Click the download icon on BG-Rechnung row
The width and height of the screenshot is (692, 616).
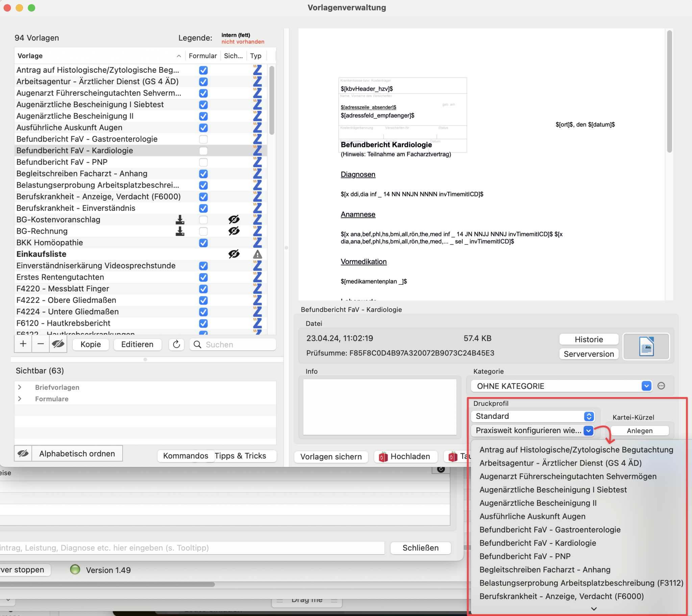tap(180, 231)
